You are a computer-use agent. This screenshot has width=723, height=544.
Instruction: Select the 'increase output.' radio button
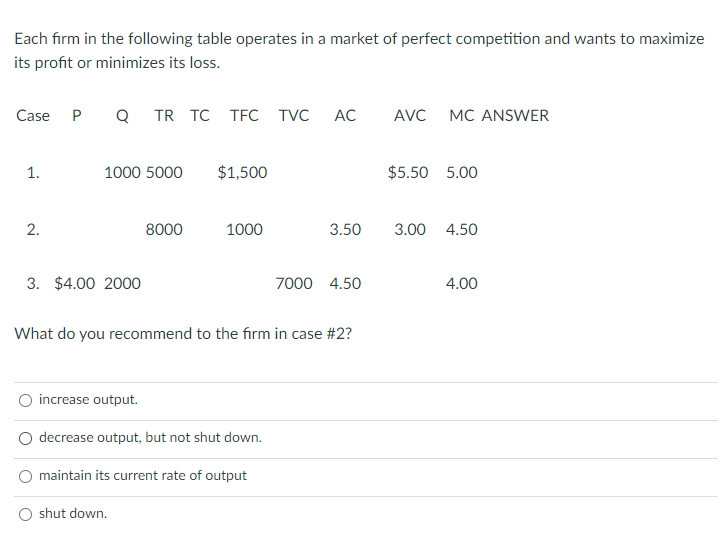click(25, 400)
